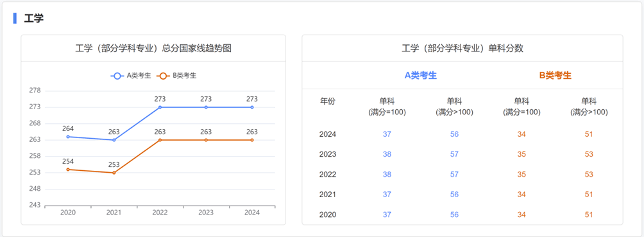Select A类 value 57 in the 2023 row
The image size is (644, 237).
(x=454, y=154)
